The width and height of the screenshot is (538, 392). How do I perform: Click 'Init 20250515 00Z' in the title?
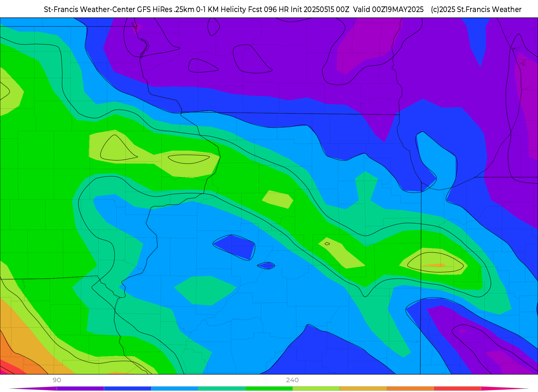pos(320,10)
